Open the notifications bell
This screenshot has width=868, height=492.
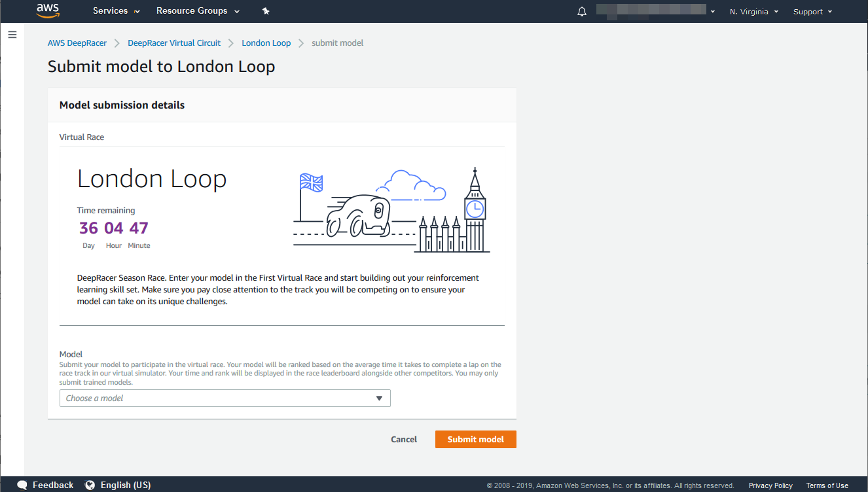(x=582, y=12)
